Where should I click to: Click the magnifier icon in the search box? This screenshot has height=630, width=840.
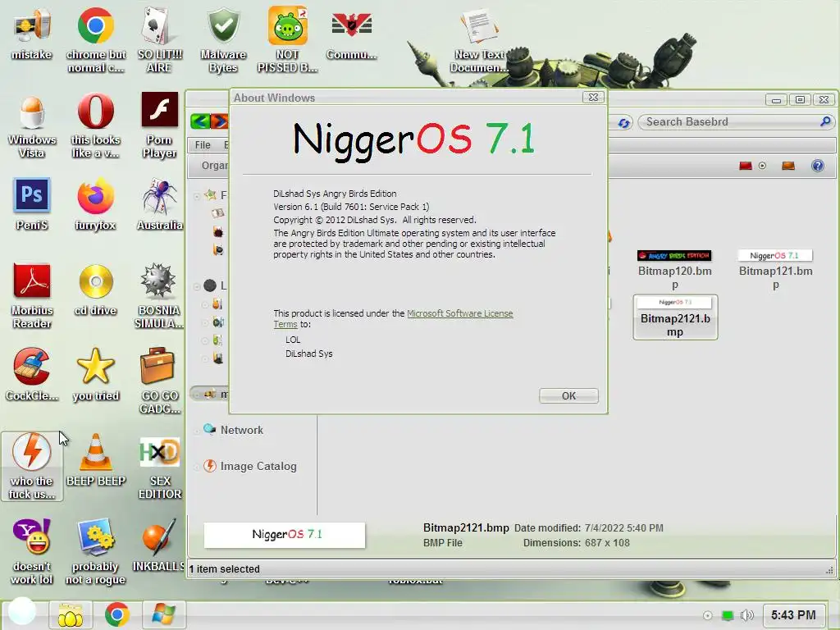coord(825,121)
